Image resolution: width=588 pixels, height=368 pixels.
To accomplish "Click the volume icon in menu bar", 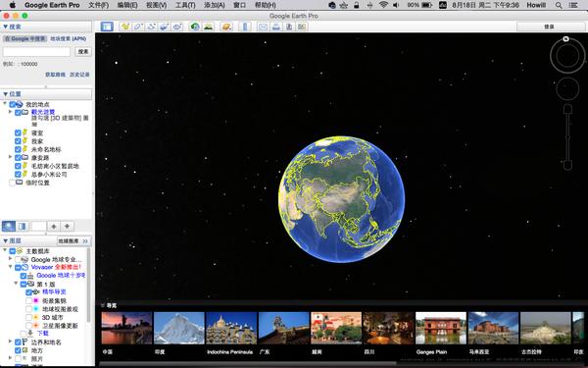I will point(396,5).
